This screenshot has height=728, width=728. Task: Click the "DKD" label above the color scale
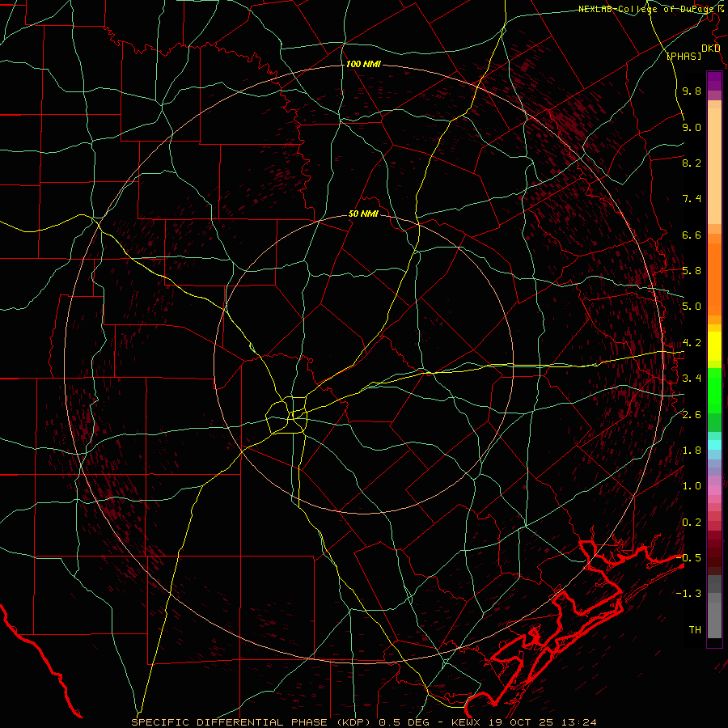710,49
